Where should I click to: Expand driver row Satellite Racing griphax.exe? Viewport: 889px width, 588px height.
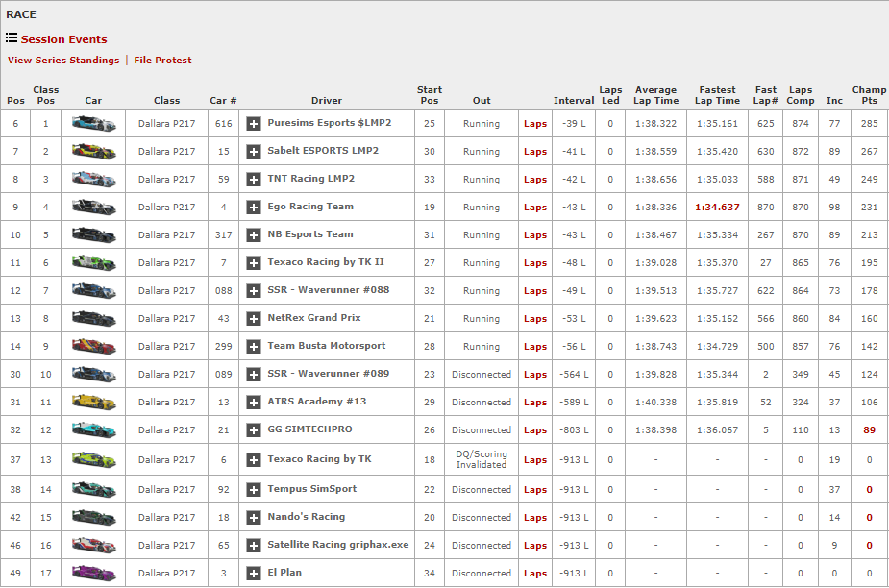pos(254,545)
